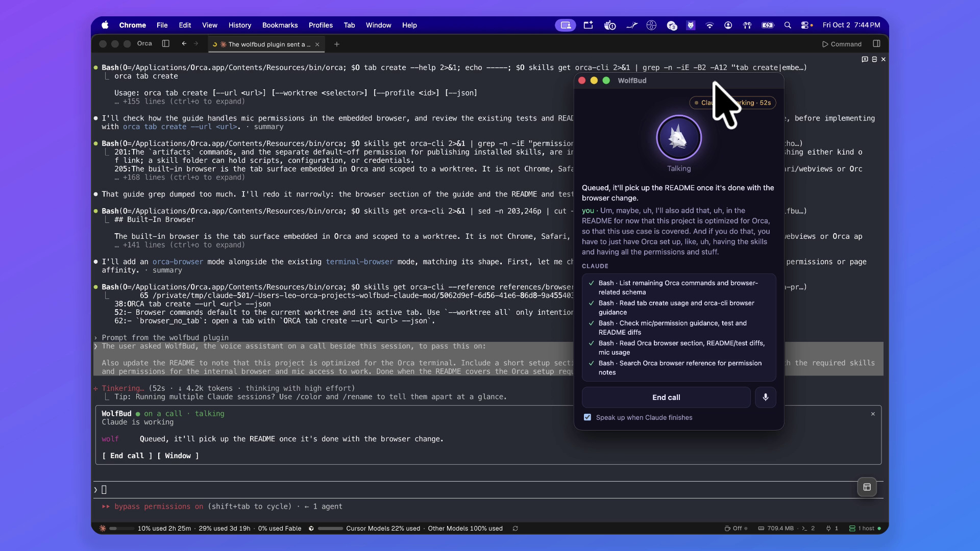
Task: Click plug count 1 icon
Action: (x=832, y=529)
